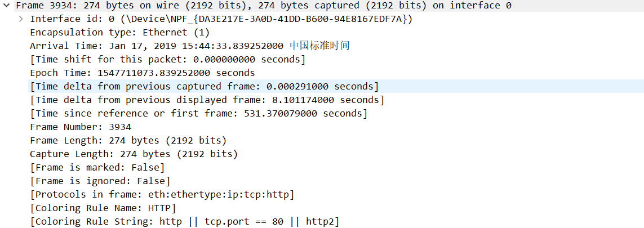The width and height of the screenshot is (644, 228).
Task: Select the Frame is ignored row
Action: click(x=100, y=181)
